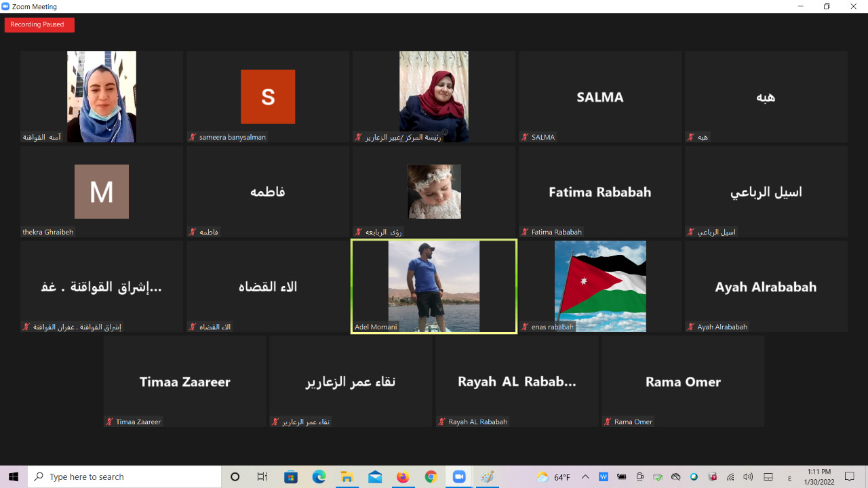Click the taskbar search box
This screenshot has height=488, width=868.
tap(125, 477)
